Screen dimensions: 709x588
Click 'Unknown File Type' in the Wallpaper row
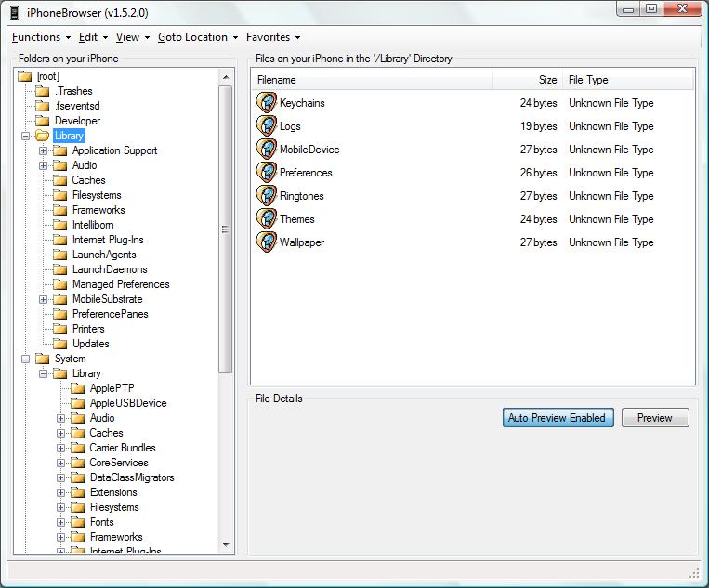pos(611,242)
